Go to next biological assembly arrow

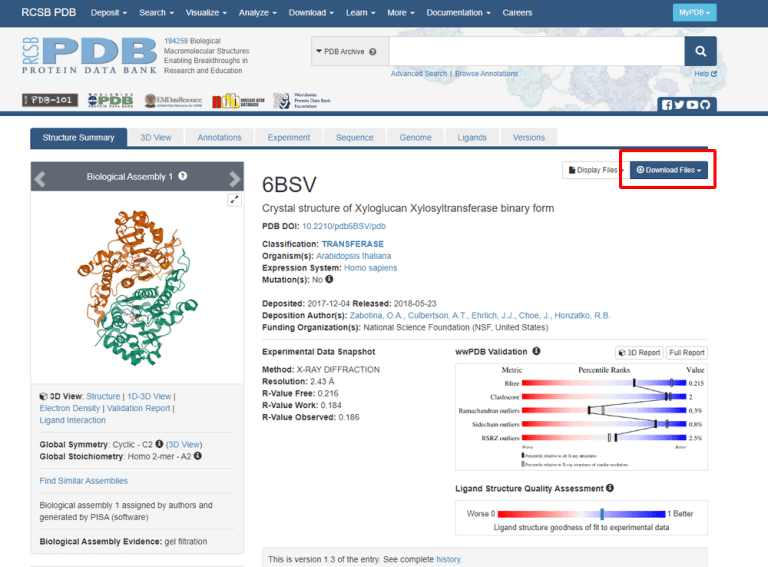[234, 178]
